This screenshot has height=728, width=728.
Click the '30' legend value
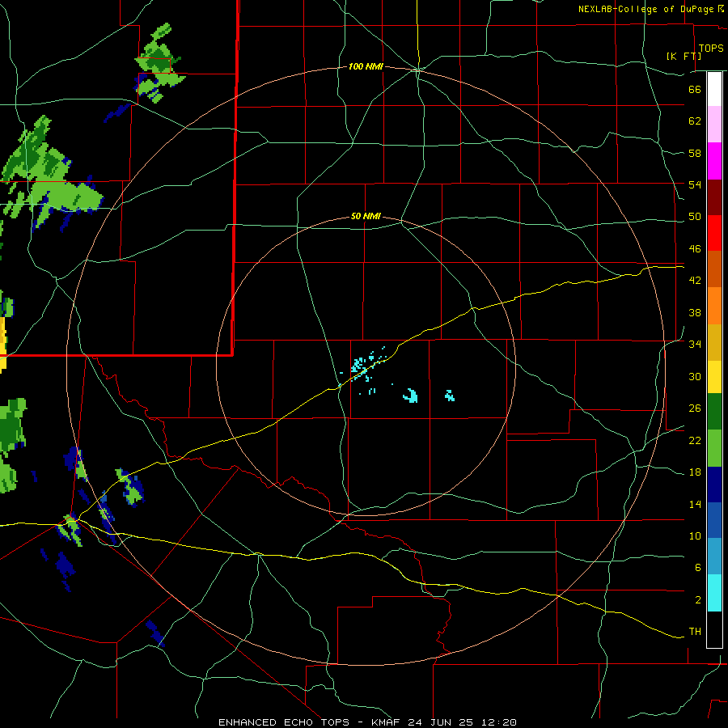point(695,376)
